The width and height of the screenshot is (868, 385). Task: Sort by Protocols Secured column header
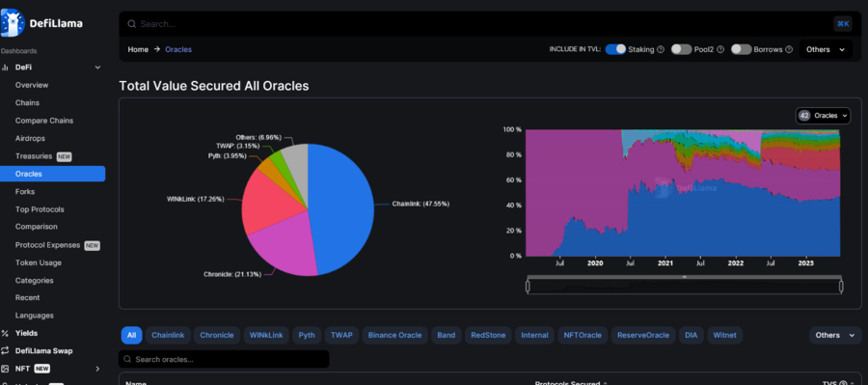[x=567, y=383]
